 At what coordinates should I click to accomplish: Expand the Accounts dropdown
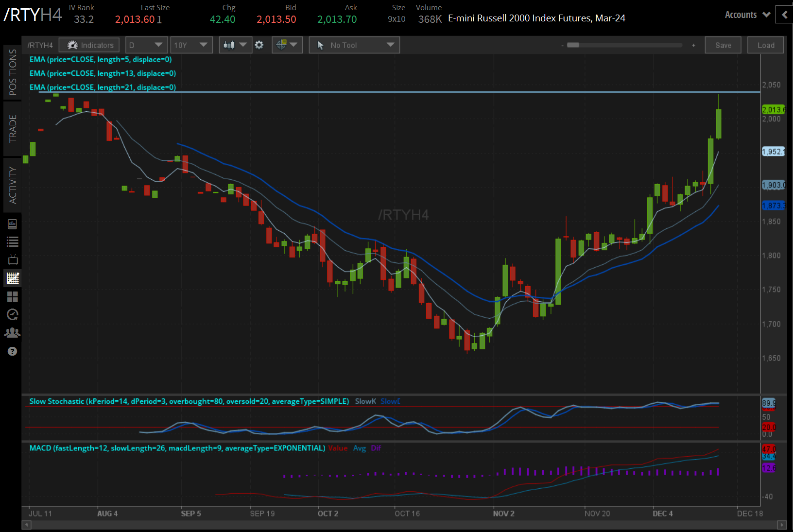pyautogui.click(x=747, y=15)
